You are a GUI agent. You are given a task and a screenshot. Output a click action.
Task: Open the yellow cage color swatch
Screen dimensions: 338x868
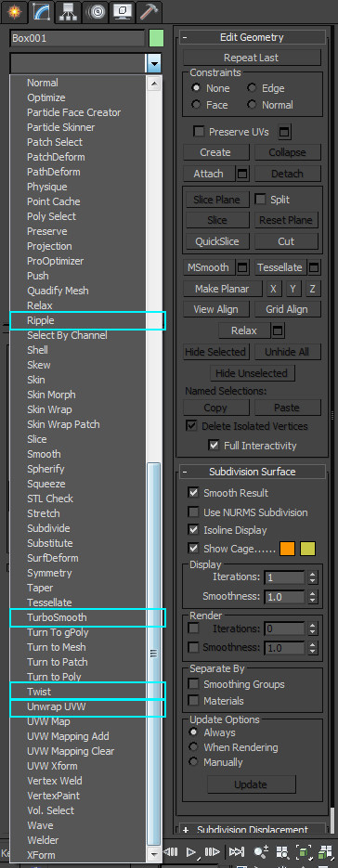[x=307, y=549]
